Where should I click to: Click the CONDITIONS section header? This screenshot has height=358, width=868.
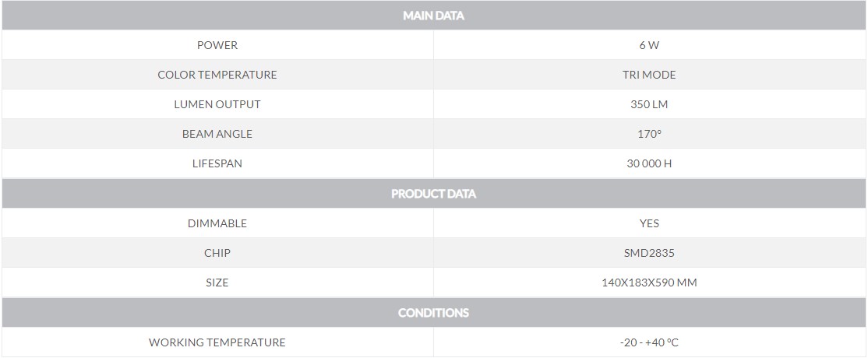(433, 313)
